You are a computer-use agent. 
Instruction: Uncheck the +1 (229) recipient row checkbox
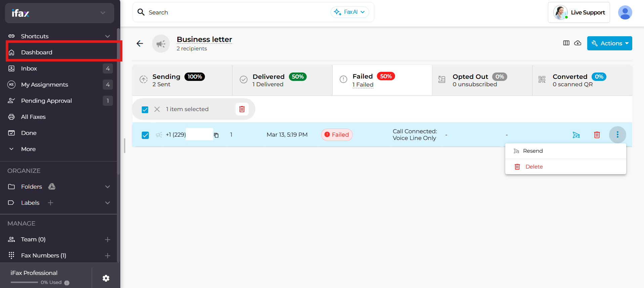point(145,135)
